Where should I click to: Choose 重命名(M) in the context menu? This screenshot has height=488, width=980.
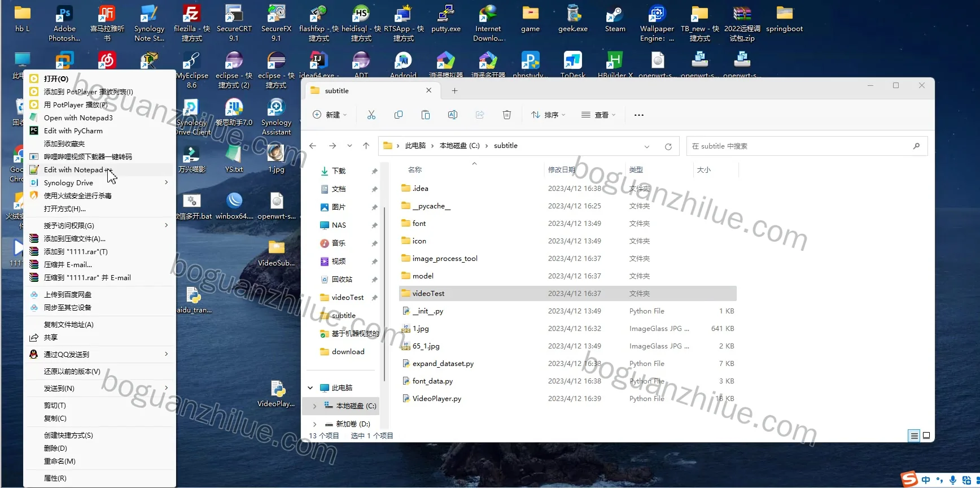pos(99,461)
